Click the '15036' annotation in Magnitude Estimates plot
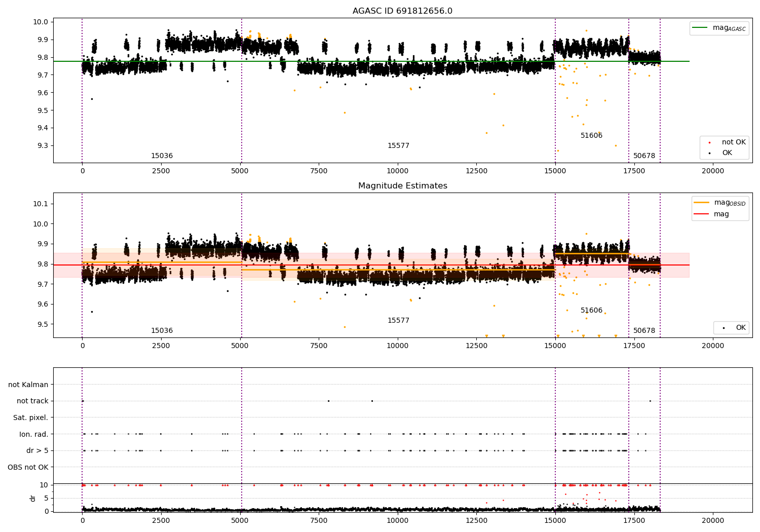Screen dimensions: 760x532 [x=162, y=331]
